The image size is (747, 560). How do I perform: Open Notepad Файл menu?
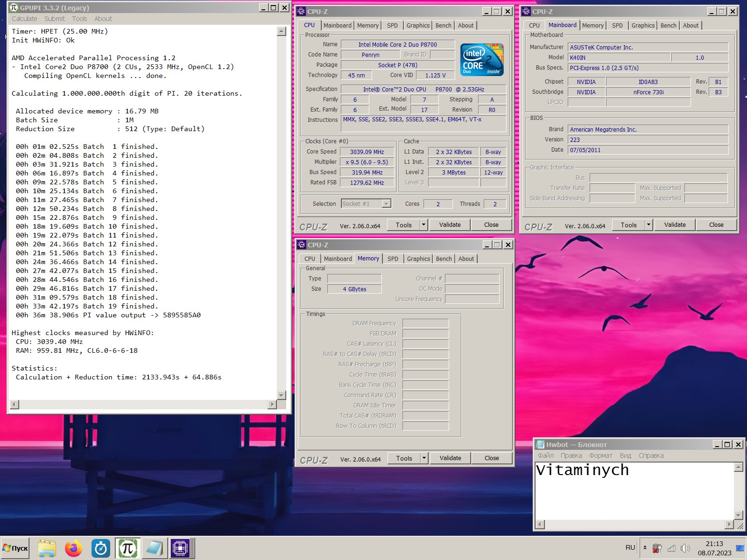click(545, 455)
